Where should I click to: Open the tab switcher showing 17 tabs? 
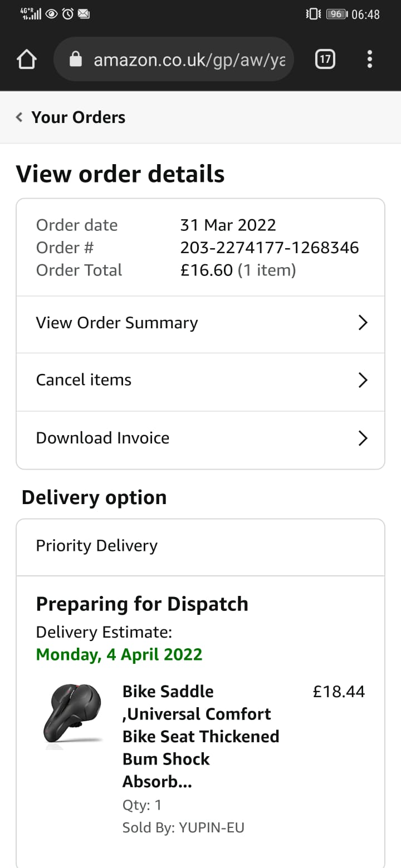pos(325,59)
